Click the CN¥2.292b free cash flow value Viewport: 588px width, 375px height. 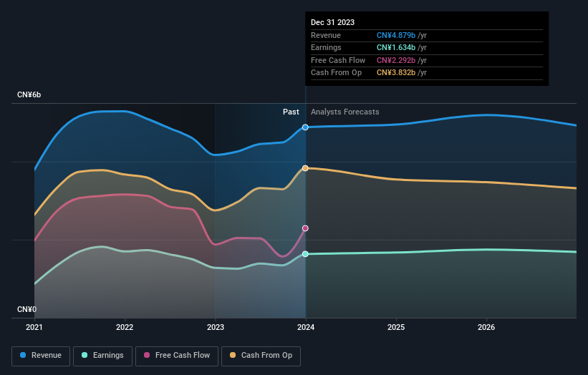point(396,60)
